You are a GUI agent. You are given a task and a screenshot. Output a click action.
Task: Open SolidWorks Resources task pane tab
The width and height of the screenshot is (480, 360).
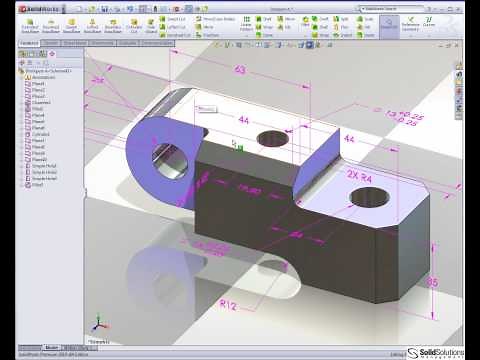pos(459,65)
